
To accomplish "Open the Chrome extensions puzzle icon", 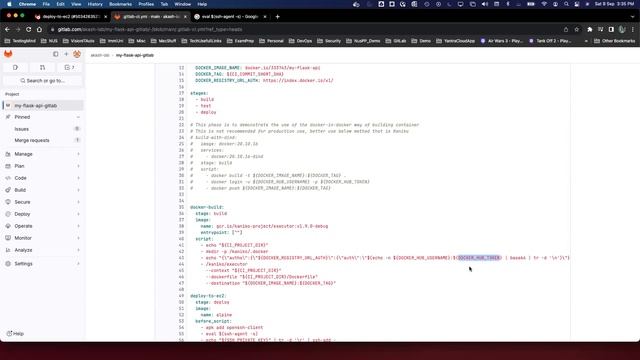I will 590,29.
